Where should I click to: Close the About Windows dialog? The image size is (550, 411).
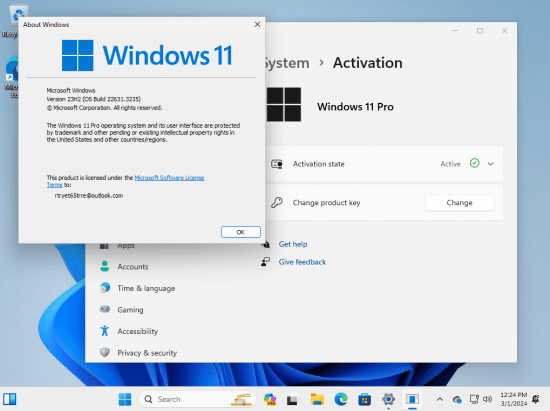[x=257, y=24]
